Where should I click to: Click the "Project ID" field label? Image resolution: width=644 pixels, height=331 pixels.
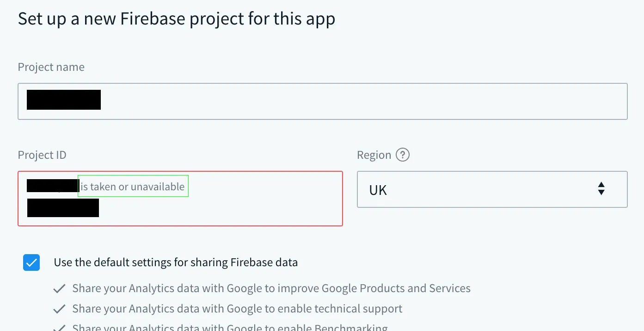(42, 155)
